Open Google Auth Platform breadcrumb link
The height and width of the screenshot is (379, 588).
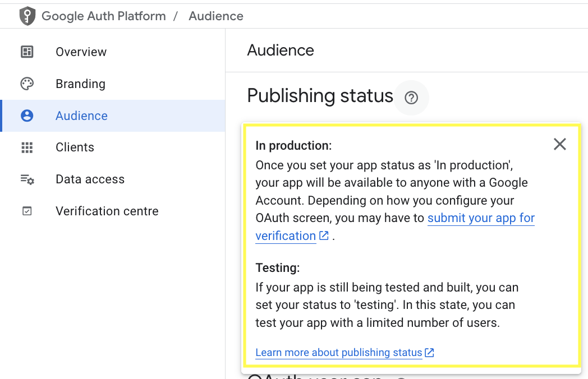point(103,16)
